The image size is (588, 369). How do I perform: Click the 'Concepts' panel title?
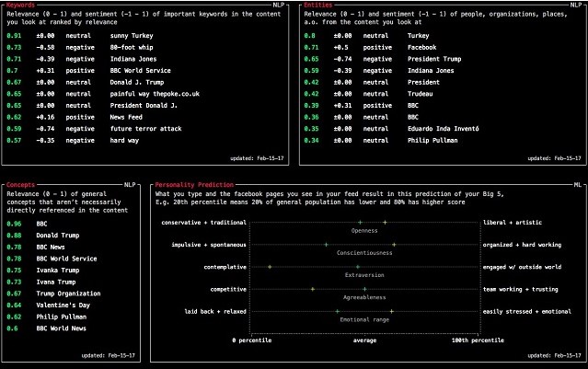(20, 185)
